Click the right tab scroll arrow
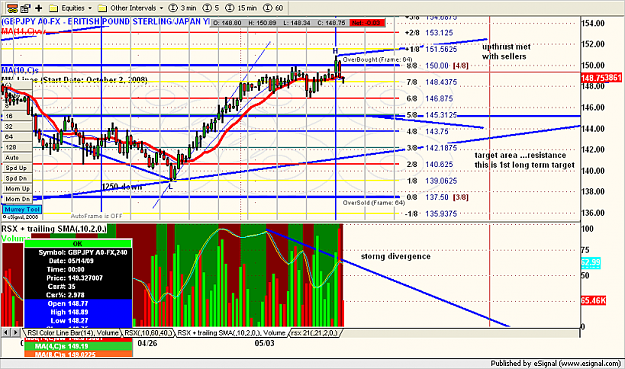Viewport: 625px width, 369px height. (16, 332)
